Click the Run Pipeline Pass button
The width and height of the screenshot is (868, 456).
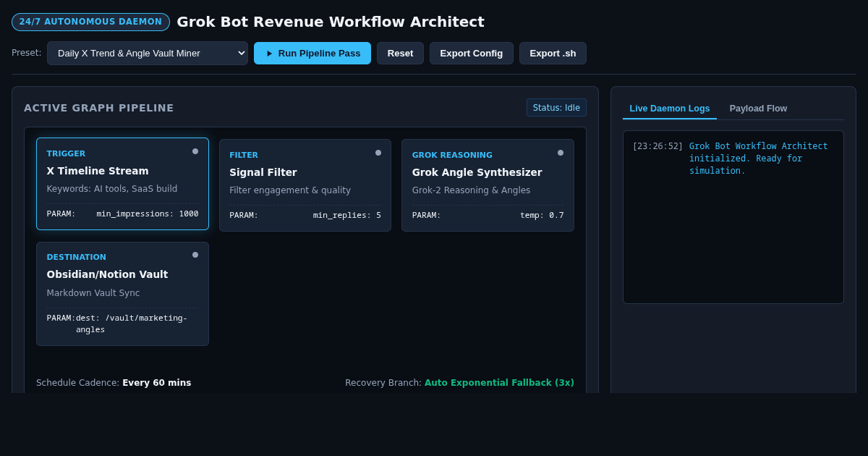(x=312, y=53)
